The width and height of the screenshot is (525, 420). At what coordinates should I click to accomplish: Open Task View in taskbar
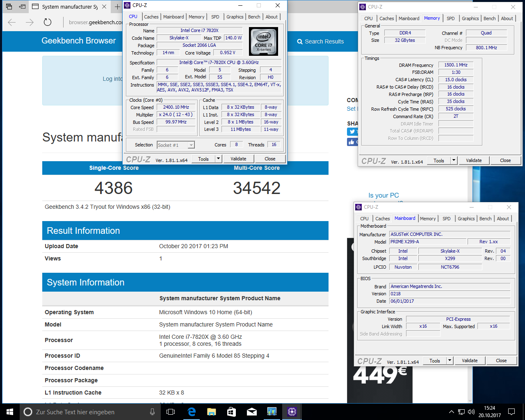171,412
